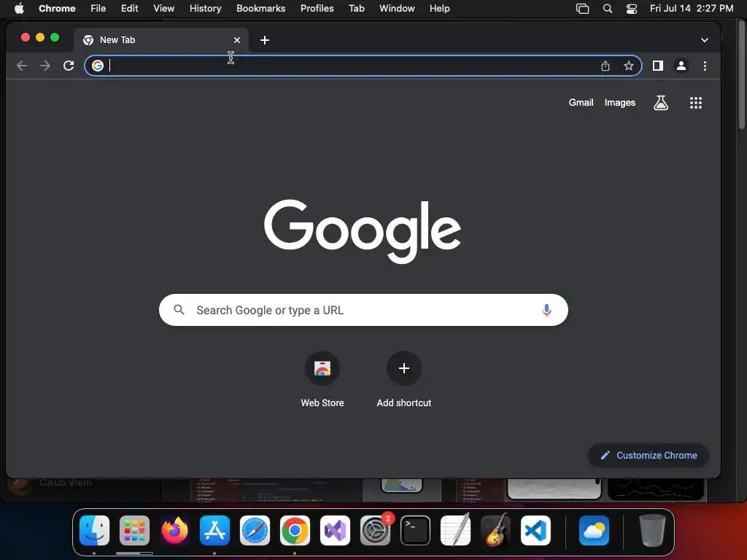Open the Apple menu

(19, 9)
